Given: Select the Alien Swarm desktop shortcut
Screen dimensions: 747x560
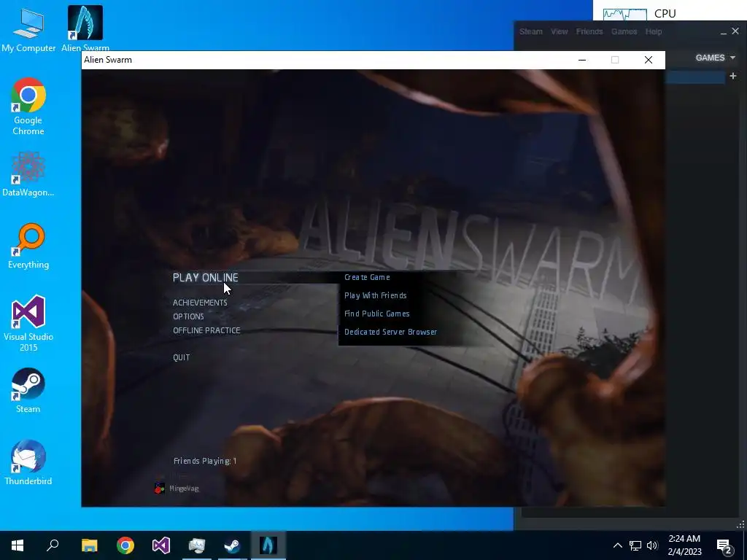Looking at the screenshot, I should pos(85,28).
